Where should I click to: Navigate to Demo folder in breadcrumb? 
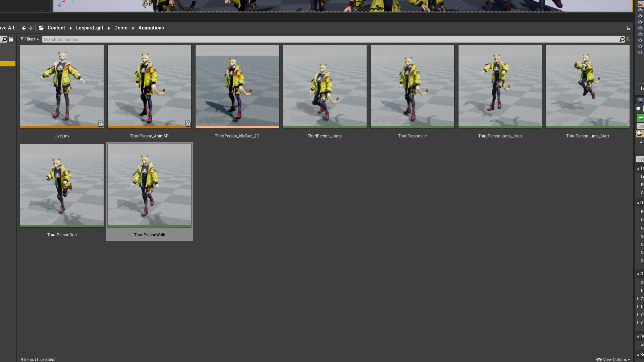121,28
